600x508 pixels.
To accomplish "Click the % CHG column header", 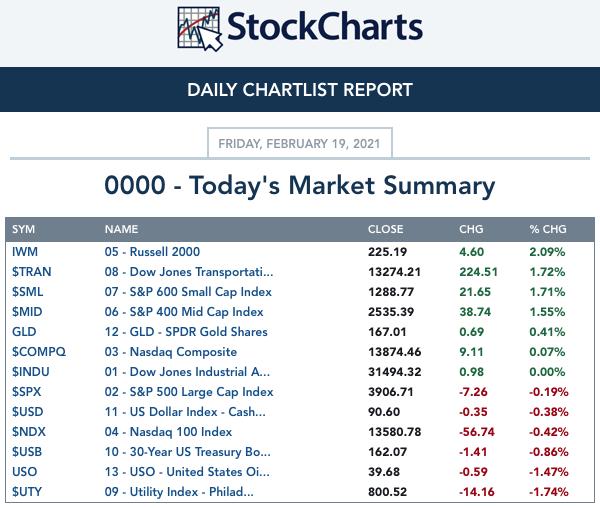I will click(x=548, y=229).
